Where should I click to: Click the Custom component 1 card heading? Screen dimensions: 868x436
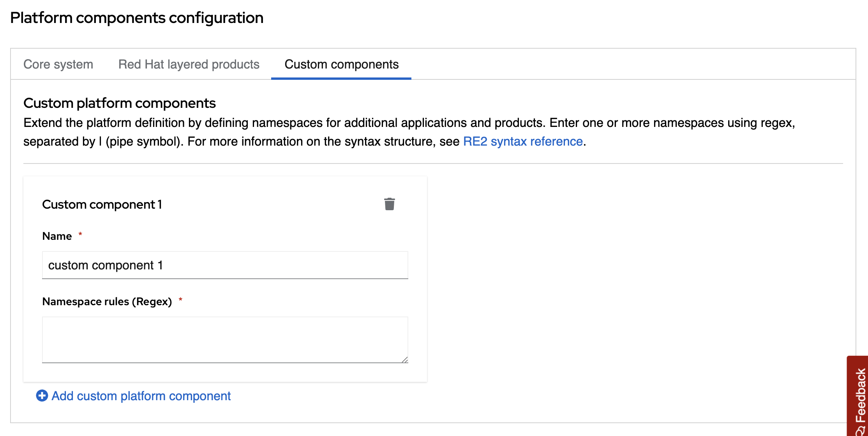tap(102, 204)
